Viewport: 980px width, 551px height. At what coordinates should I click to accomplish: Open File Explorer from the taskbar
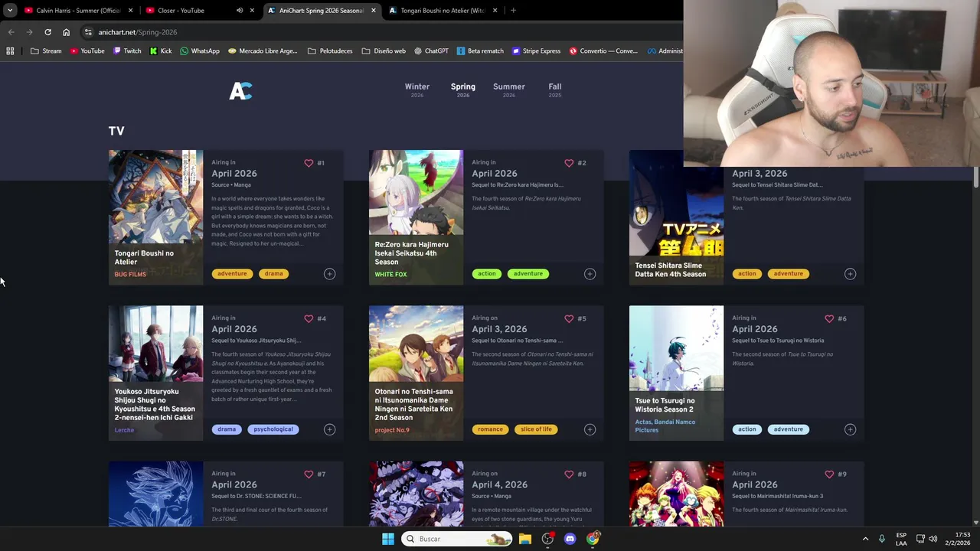pos(524,539)
